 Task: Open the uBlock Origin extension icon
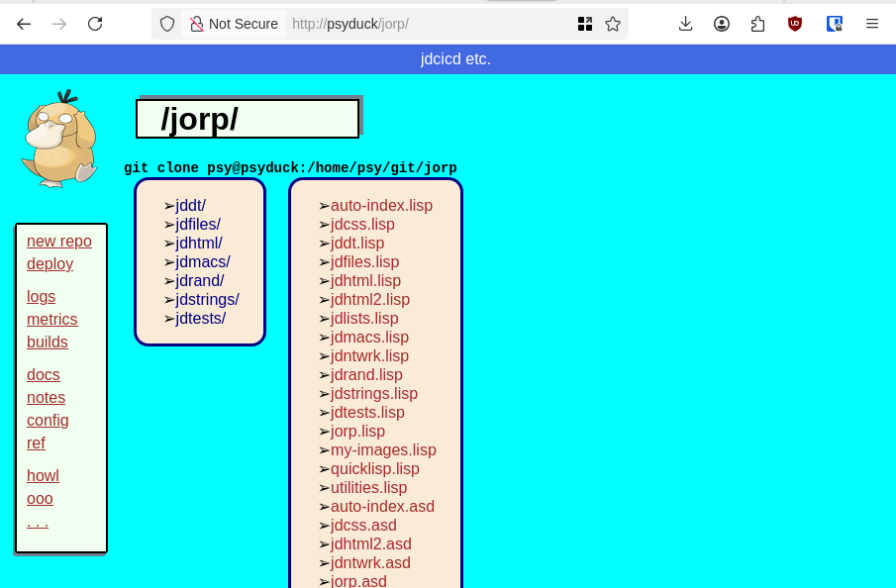pyautogui.click(x=795, y=24)
